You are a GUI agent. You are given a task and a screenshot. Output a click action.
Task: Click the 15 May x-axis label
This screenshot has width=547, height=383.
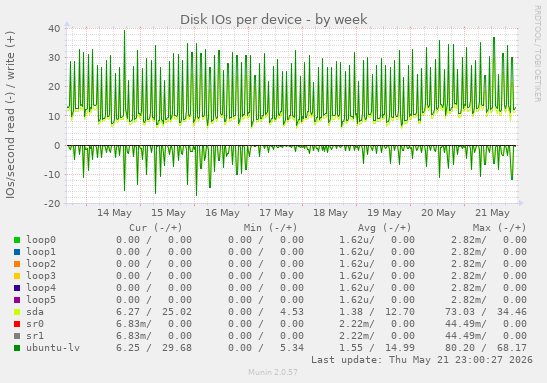point(168,213)
